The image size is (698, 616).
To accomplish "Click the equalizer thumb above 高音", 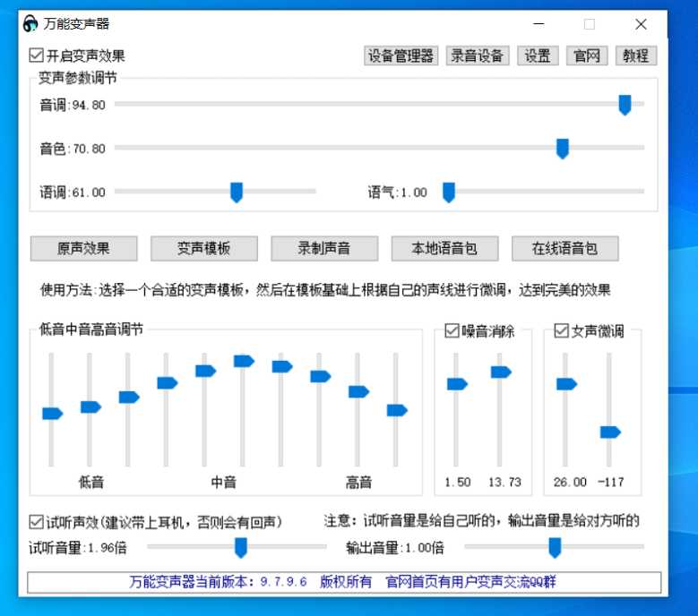I will (x=358, y=392).
